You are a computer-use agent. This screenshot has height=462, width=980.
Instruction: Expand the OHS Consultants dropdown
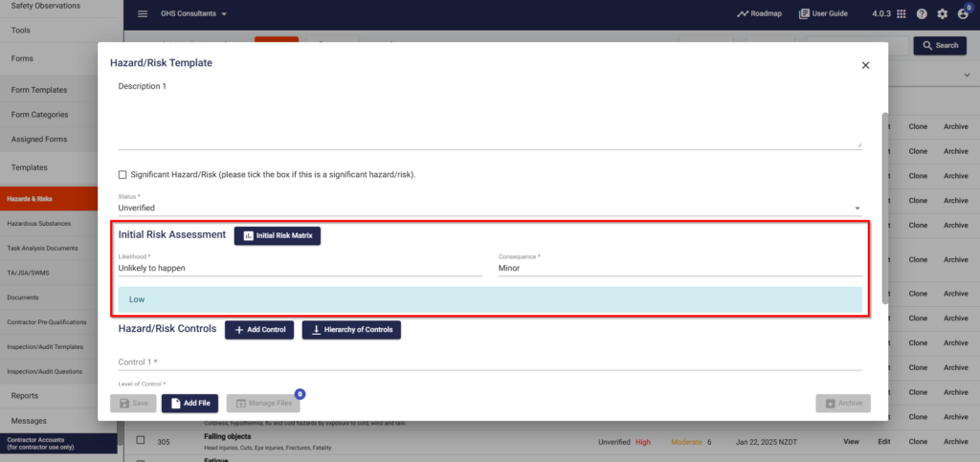(193, 13)
